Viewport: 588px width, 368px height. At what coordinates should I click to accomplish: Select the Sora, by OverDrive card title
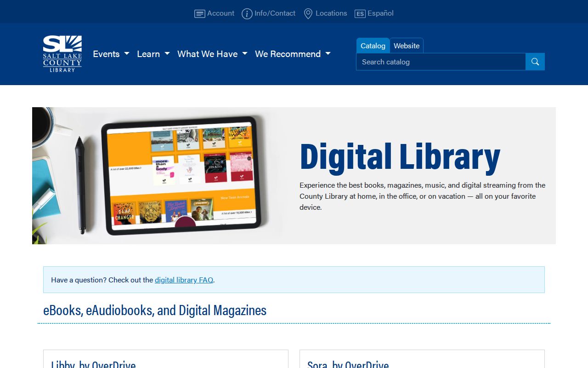(x=348, y=364)
